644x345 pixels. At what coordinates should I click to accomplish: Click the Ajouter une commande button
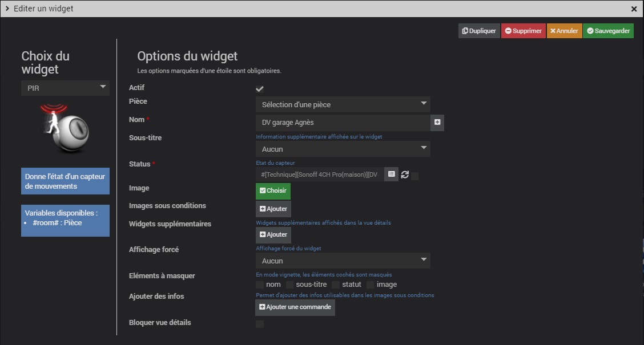click(295, 307)
